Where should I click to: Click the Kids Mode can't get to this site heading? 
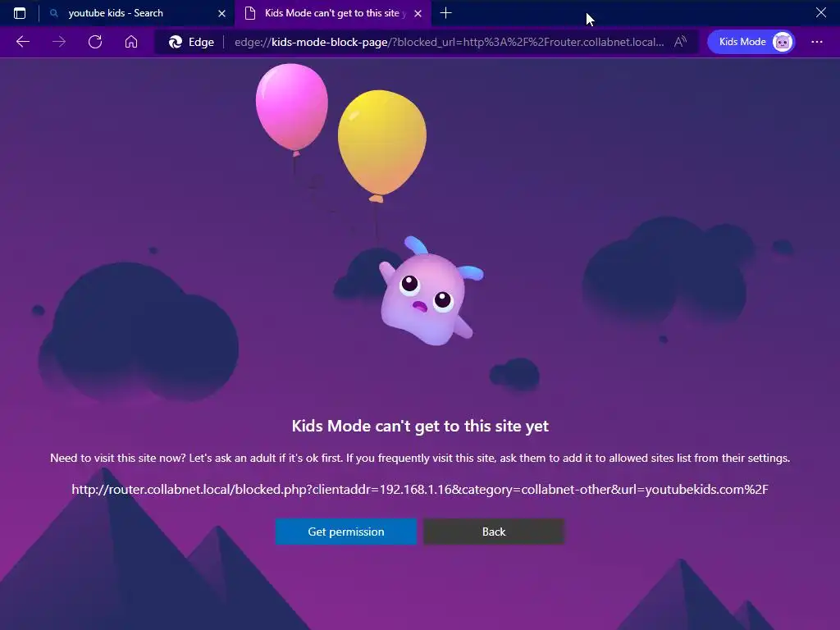pos(420,426)
